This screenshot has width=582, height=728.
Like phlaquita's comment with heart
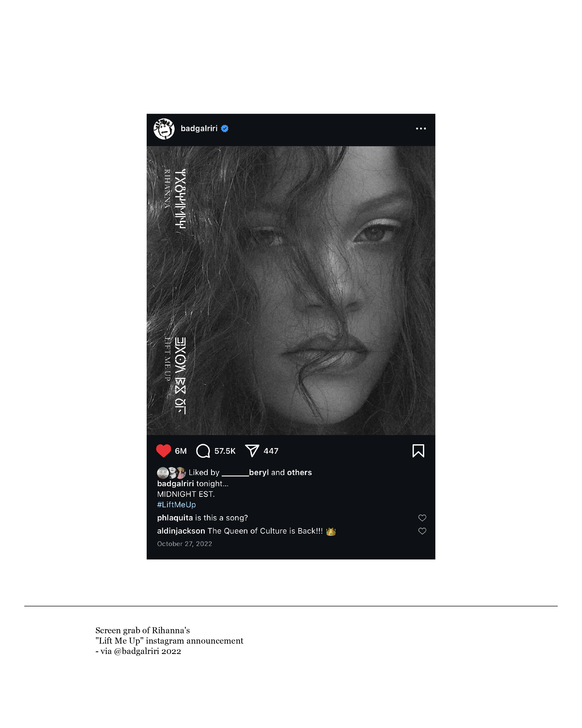tap(422, 518)
